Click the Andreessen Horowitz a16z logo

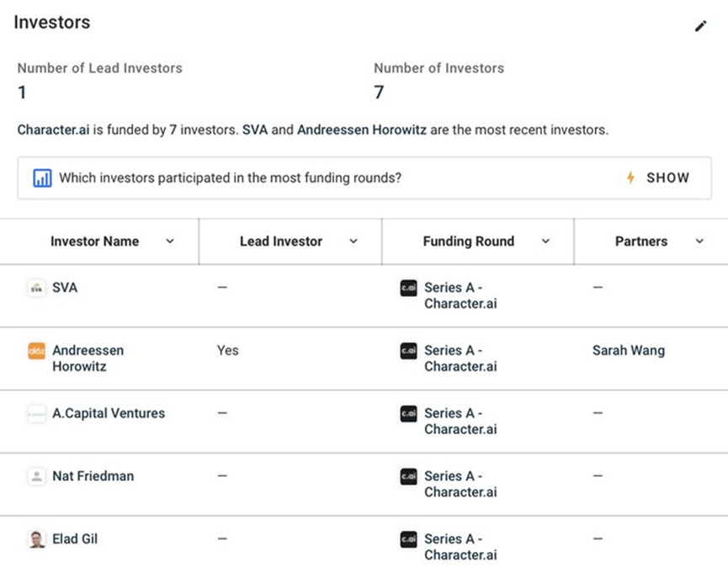pos(37,351)
